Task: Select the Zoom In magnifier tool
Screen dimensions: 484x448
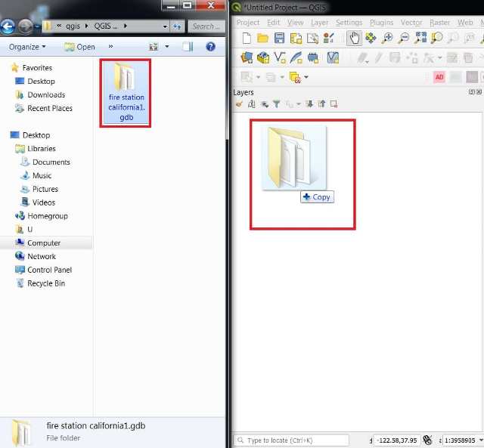Action: coord(387,38)
